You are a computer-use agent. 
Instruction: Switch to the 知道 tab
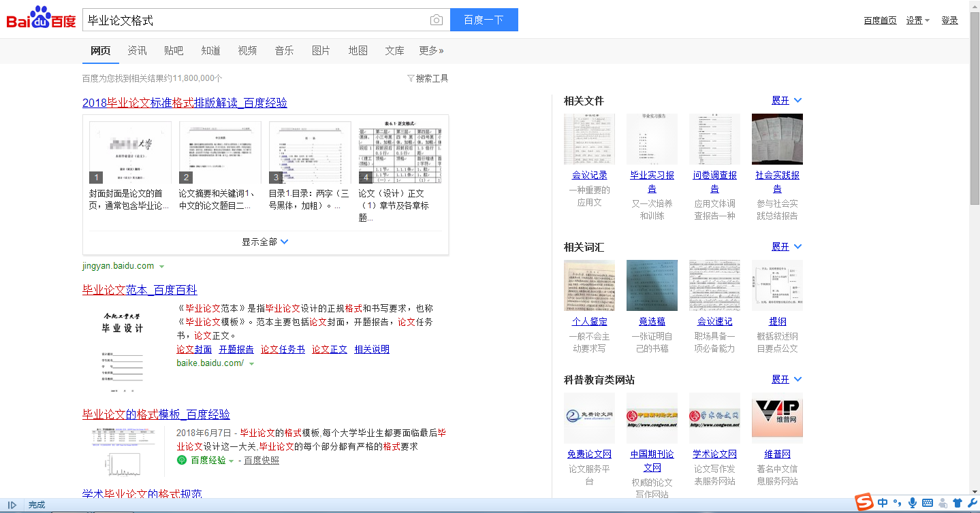point(210,50)
